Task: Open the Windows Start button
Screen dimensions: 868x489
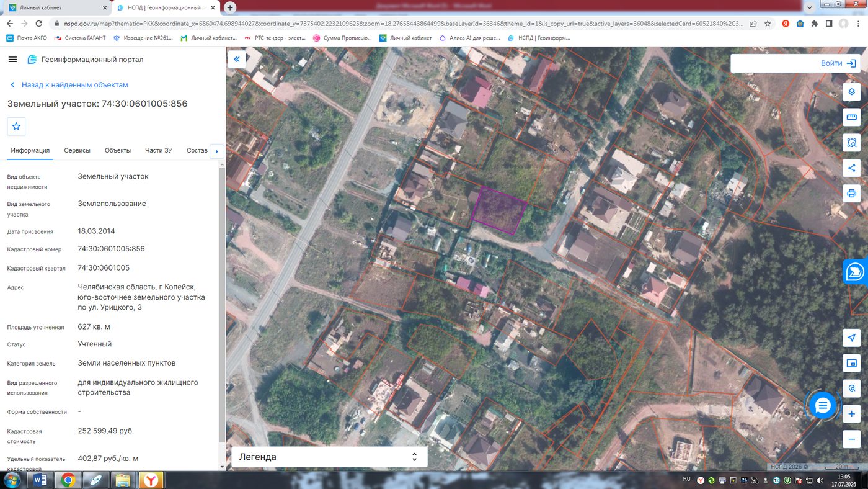Action: coord(12,480)
